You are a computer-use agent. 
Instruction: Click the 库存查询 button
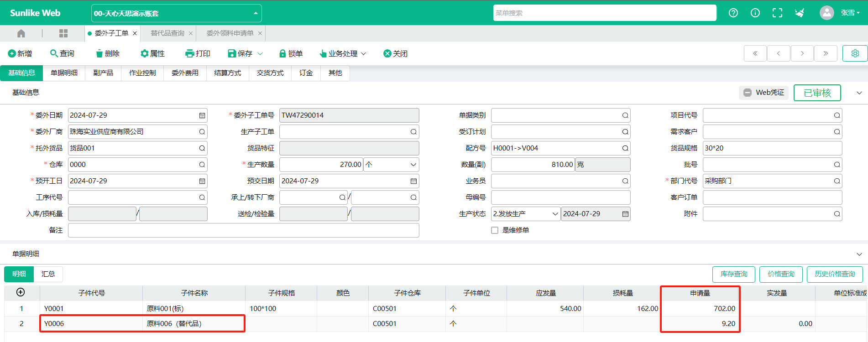tap(733, 274)
